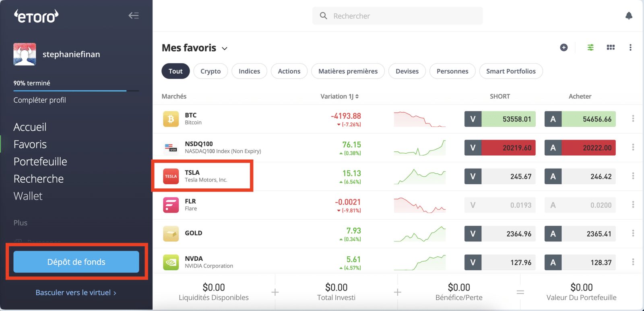Open Wallet in the sidebar
The image size is (644, 311).
coord(28,196)
